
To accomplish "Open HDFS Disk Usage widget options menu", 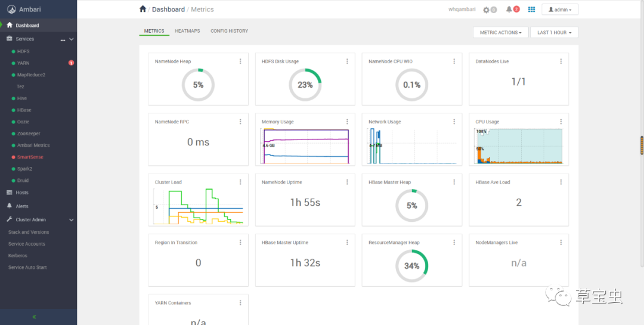I will 347,61.
